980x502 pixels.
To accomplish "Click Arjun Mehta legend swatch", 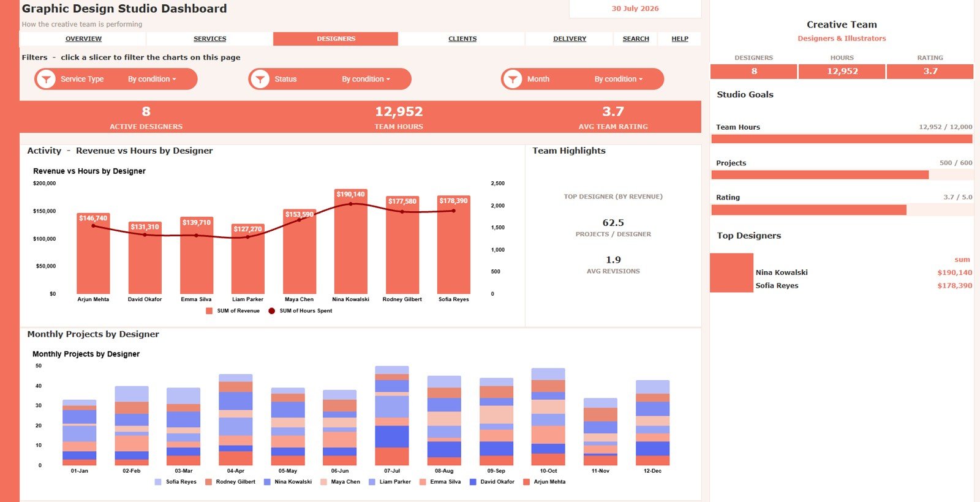I will (x=526, y=482).
